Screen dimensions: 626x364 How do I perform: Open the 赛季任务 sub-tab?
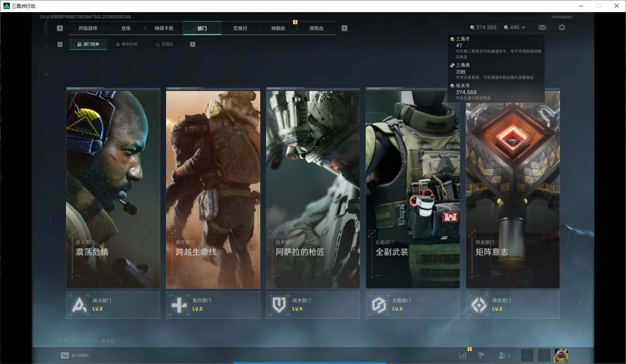click(x=126, y=44)
